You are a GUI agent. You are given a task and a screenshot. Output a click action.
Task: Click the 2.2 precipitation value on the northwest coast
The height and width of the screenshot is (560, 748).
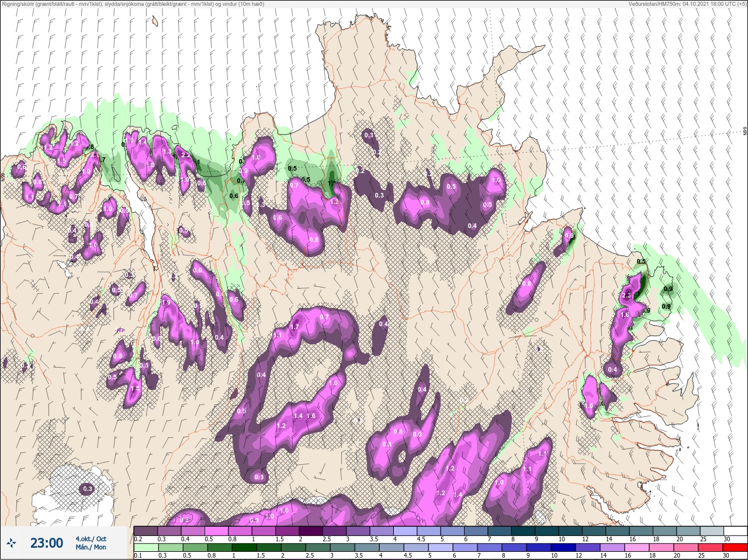click(186, 155)
